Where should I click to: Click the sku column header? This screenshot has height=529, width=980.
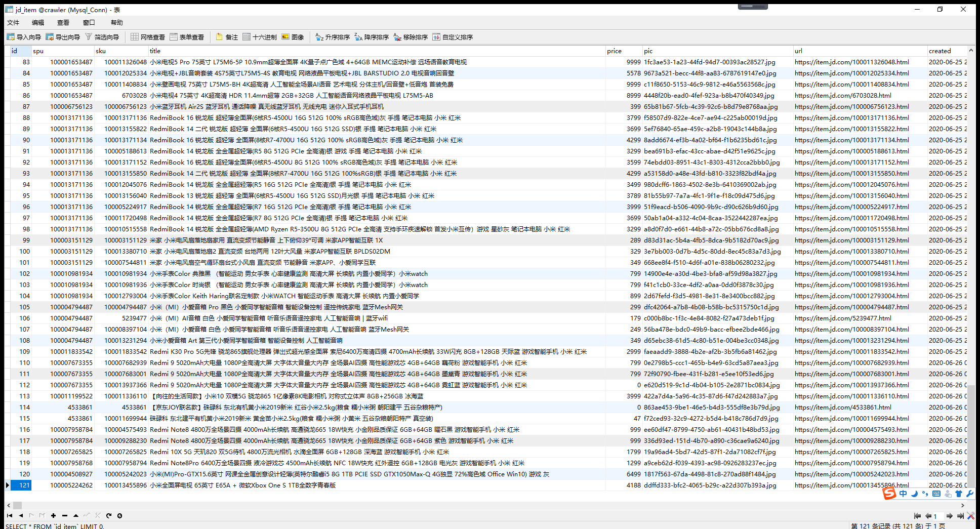pyautogui.click(x=121, y=51)
